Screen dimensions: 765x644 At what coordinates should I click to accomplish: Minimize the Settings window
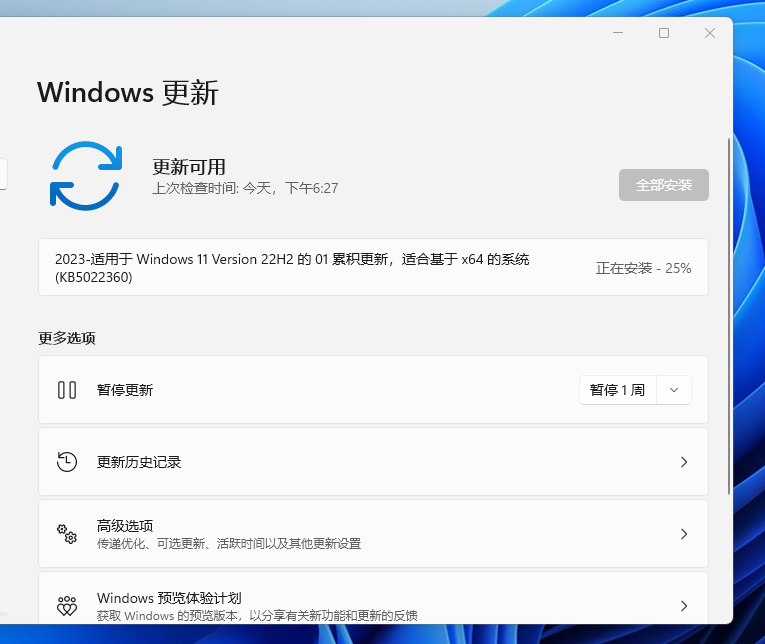click(618, 33)
